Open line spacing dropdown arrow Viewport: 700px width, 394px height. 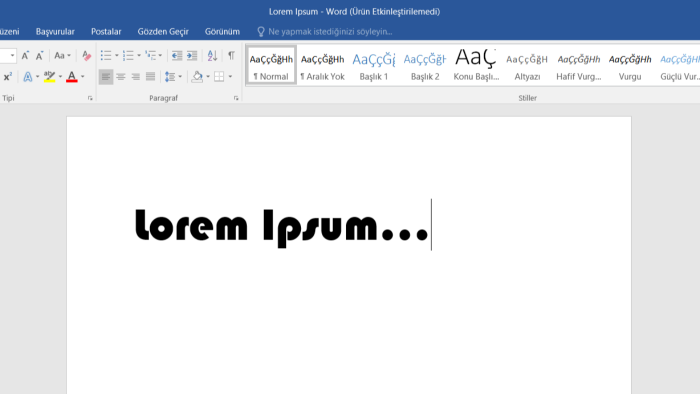click(180, 77)
